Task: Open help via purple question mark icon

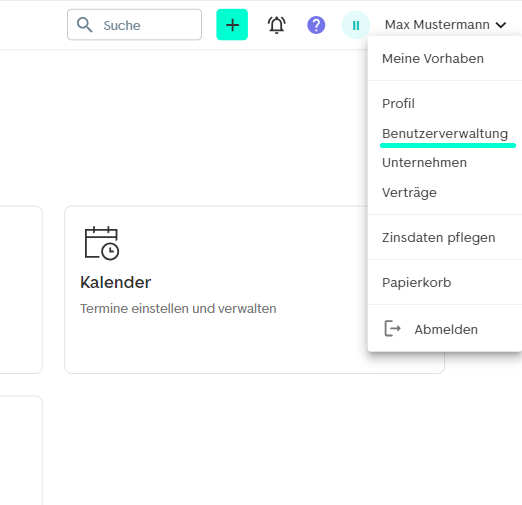Action: (x=316, y=25)
